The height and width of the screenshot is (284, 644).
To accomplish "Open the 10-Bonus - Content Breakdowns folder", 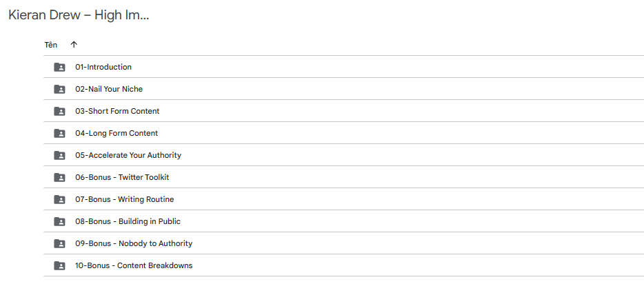I will click(x=134, y=265).
